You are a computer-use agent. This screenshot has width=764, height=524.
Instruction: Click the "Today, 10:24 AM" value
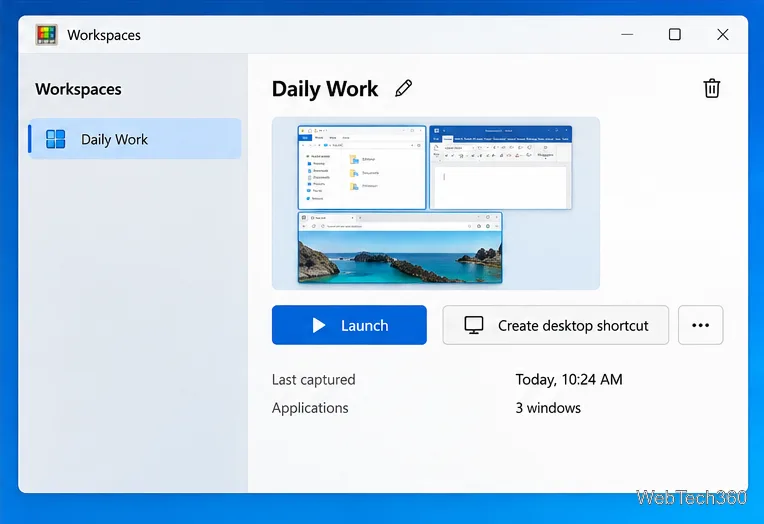569,379
